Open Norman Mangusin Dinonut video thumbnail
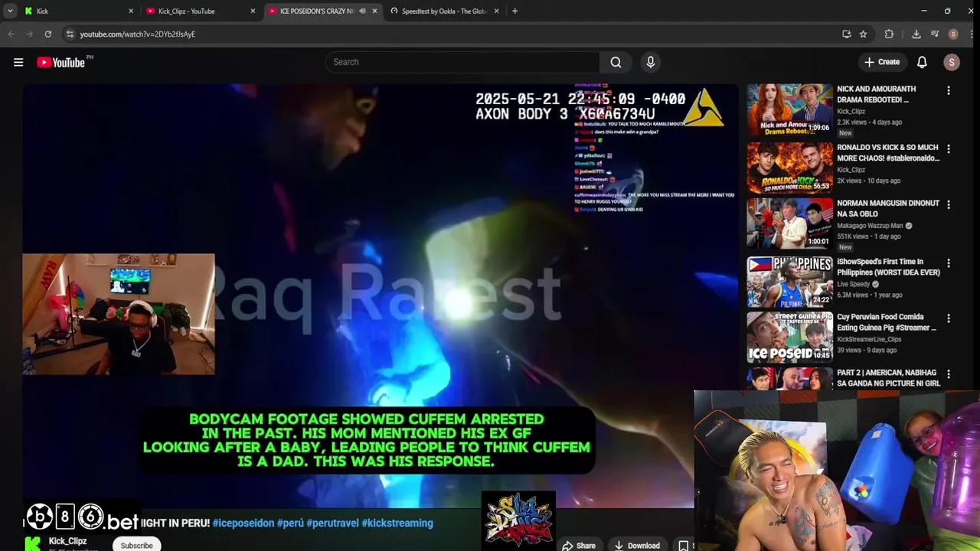 pyautogui.click(x=789, y=223)
